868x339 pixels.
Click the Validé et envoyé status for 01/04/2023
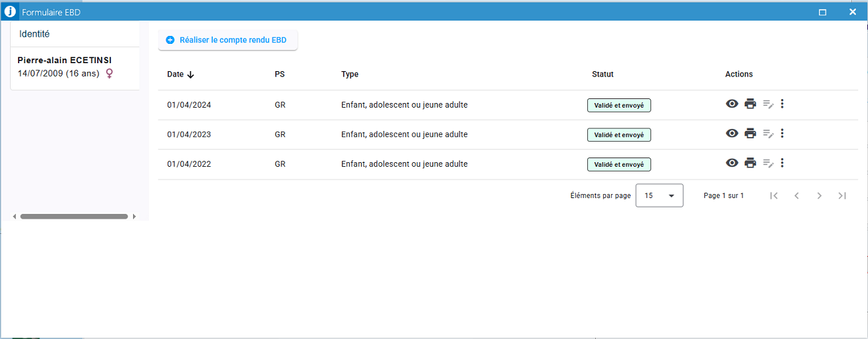[619, 135]
